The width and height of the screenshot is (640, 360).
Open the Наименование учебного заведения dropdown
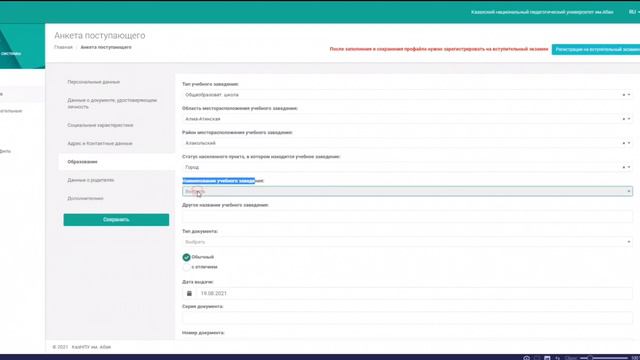click(407, 191)
